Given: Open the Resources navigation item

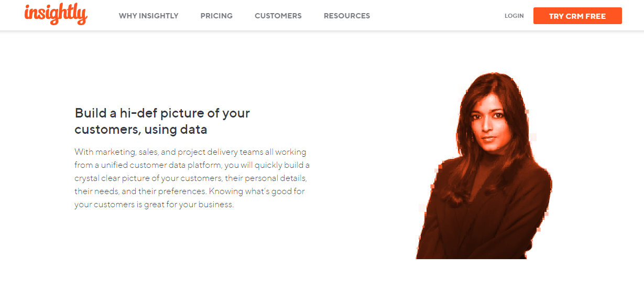Looking at the screenshot, I should point(347,16).
